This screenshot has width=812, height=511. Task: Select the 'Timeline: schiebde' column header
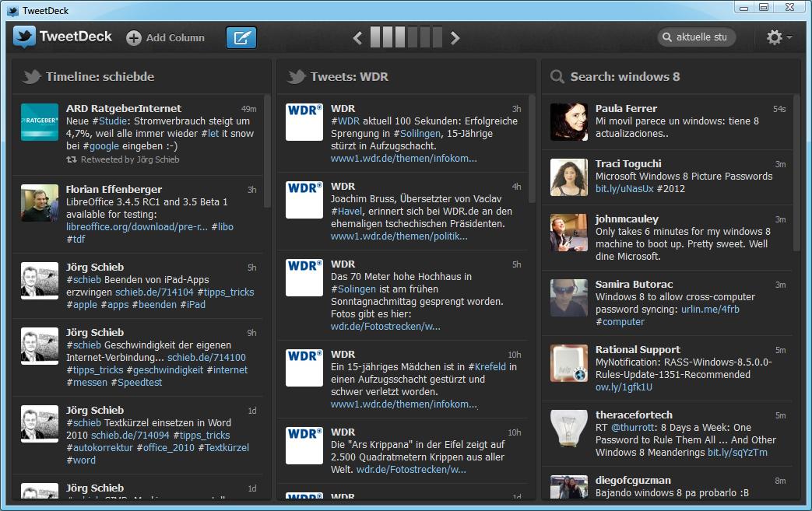142,76
